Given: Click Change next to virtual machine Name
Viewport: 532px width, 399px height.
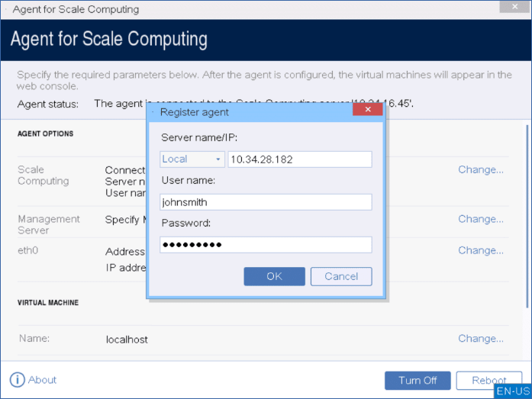Looking at the screenshot, I should pyautogui.click(x=480, y=339).
